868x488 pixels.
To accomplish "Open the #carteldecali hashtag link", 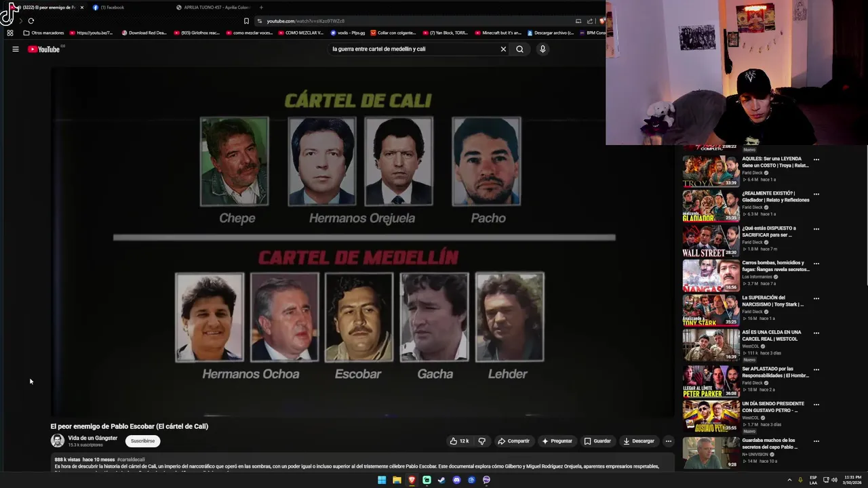I will pos(131,460).
